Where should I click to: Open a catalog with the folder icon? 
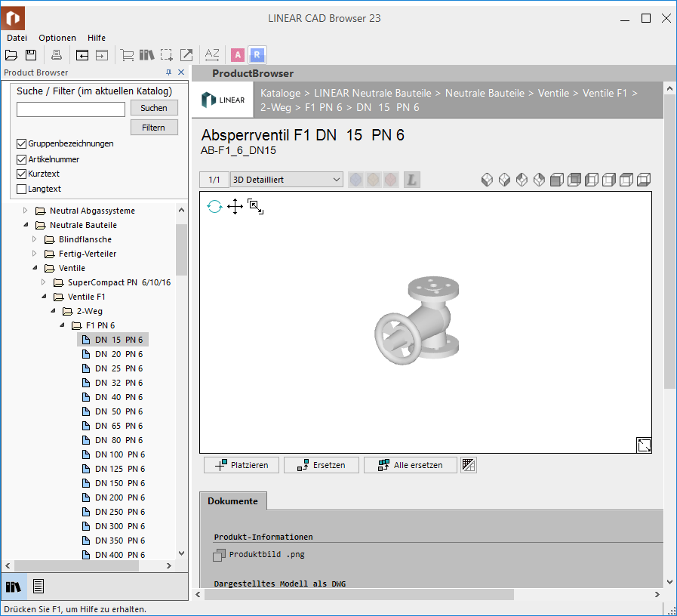(11, 55)
